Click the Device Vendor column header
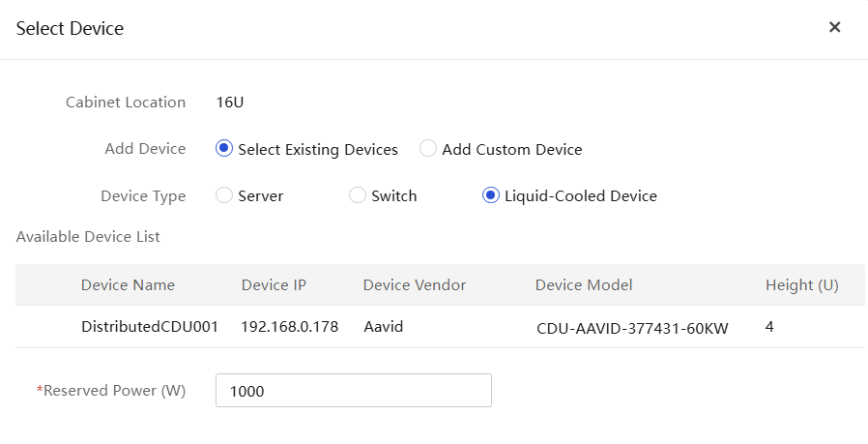Screen dimensions: 868x444 coord(415,285)
